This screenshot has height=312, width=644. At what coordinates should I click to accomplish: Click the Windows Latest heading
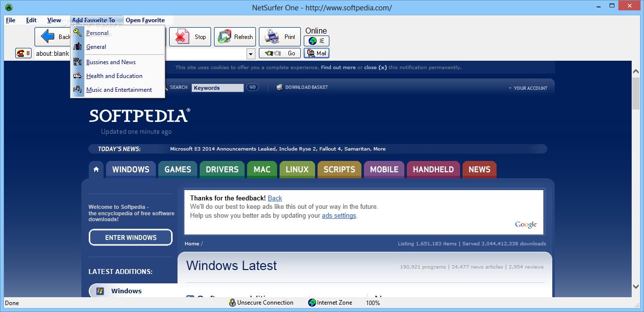(231, 266)
